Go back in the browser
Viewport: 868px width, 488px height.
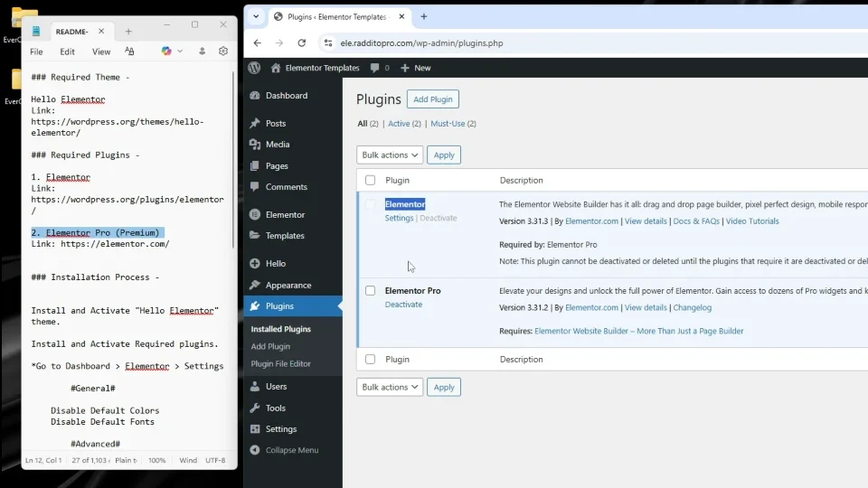(258, 42)
